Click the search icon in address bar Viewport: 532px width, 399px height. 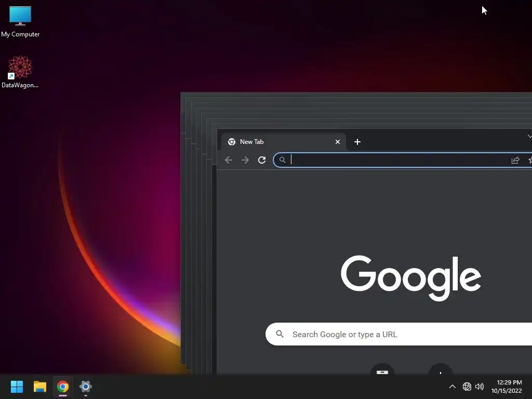(x=282, y=160)
